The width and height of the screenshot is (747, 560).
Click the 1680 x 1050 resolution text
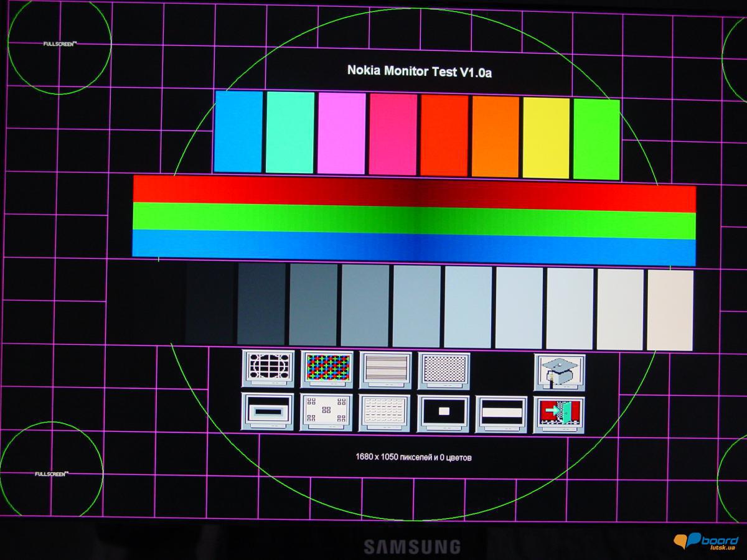coord(413,457)
